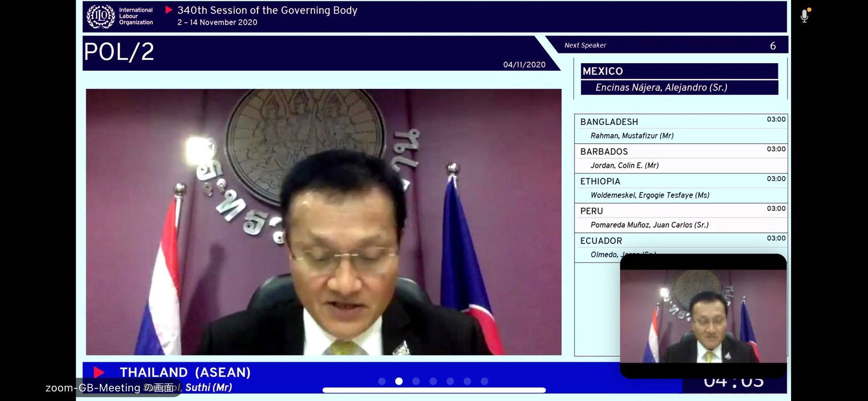The width and height of the screenshot is (868, 401).
Task: Click red arrow next to THAILAND (ASEAN)
Action: 99,372
